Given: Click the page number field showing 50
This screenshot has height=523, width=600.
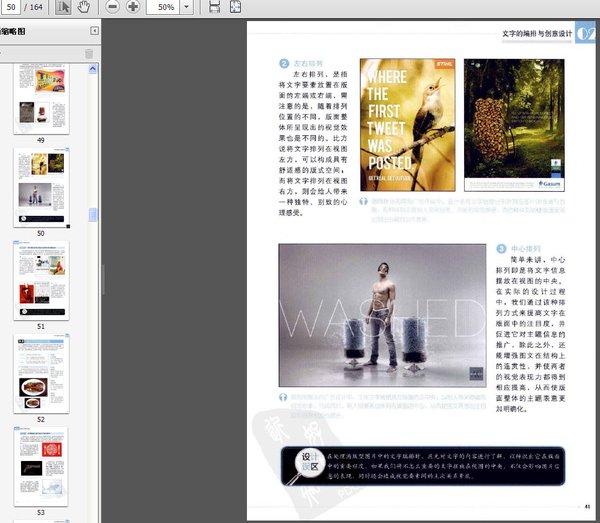Looking at the screenshot, I should pos(10,7).
